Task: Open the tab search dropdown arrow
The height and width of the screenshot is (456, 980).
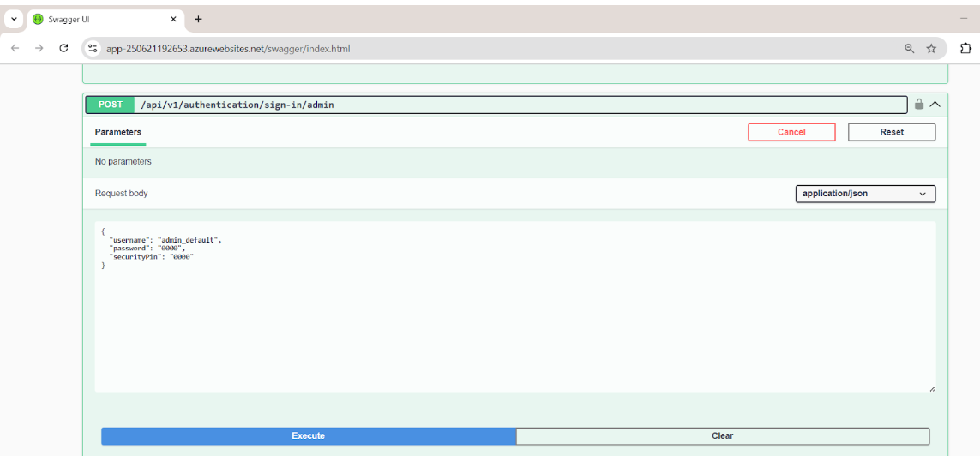Action: (x=14, y=19)
